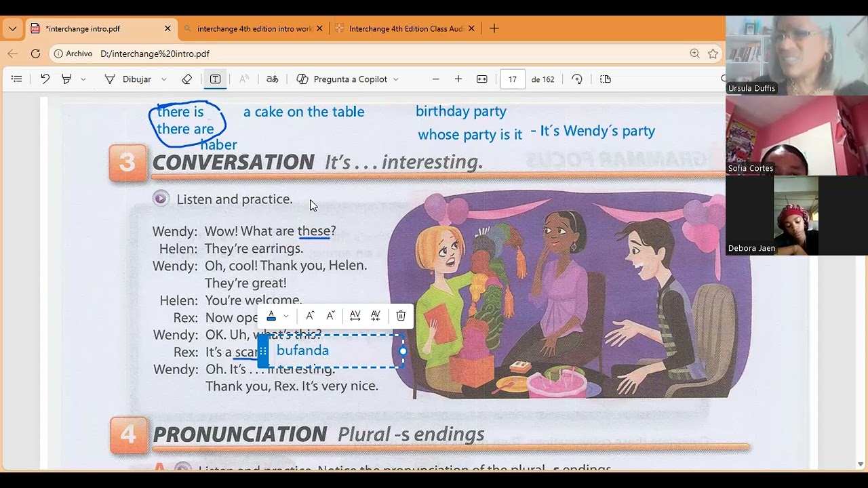Screen dimensions: 868x488
Task: Delete the bufanda text box
Action: point(401,316)
